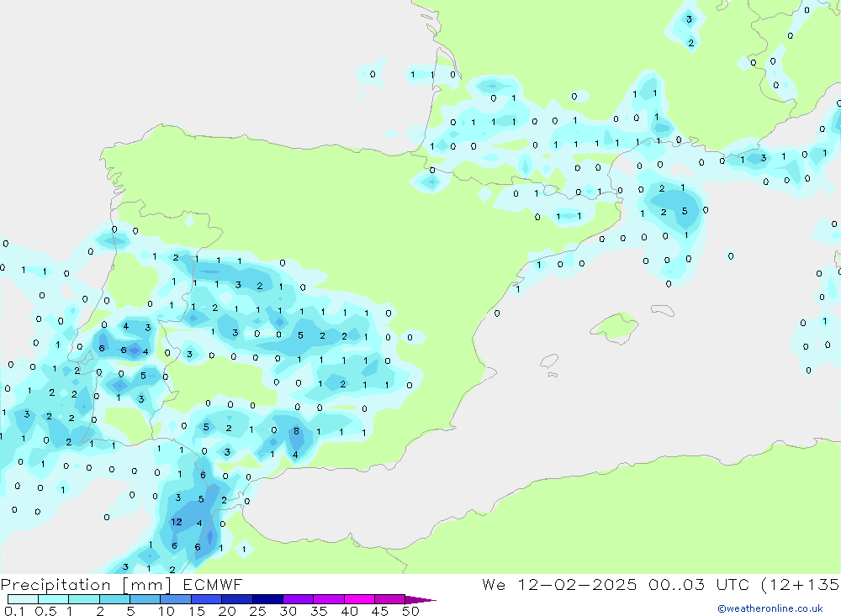Click the 20–25 mm legend color box
Viewport: 841px width, 616px height.
pos(237,599)
